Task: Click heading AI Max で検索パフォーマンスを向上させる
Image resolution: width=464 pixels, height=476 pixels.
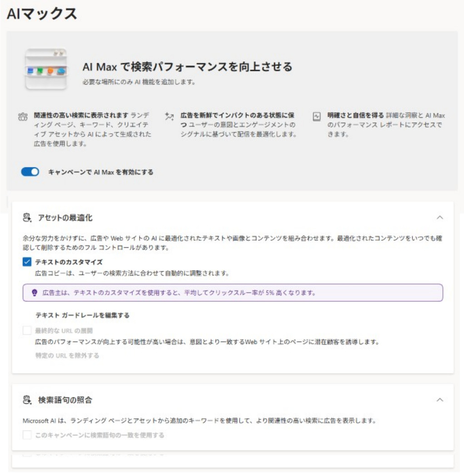Action: coord(187,67)
